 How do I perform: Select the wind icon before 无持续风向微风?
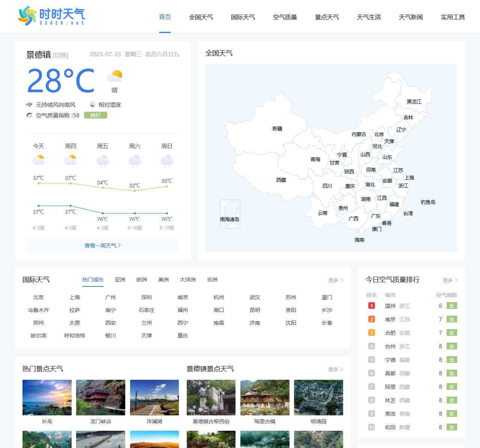coord(29,105)
